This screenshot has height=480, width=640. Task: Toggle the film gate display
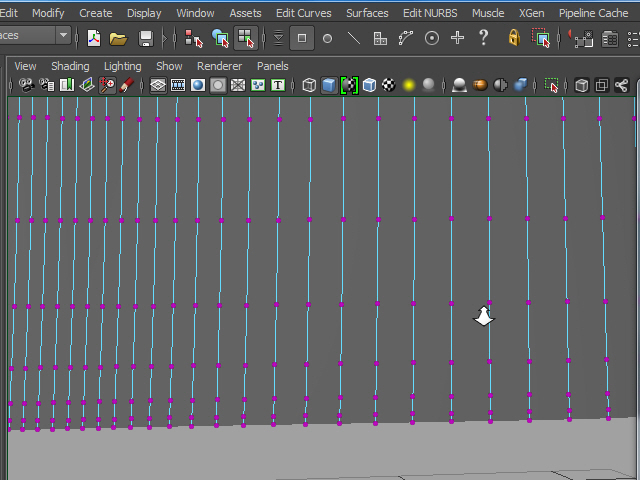tap(178, 85)
